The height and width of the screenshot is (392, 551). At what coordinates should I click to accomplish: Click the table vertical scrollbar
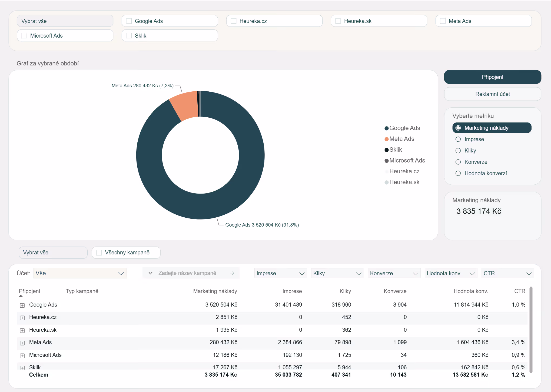pyautogui.click(x=531, y=330)
